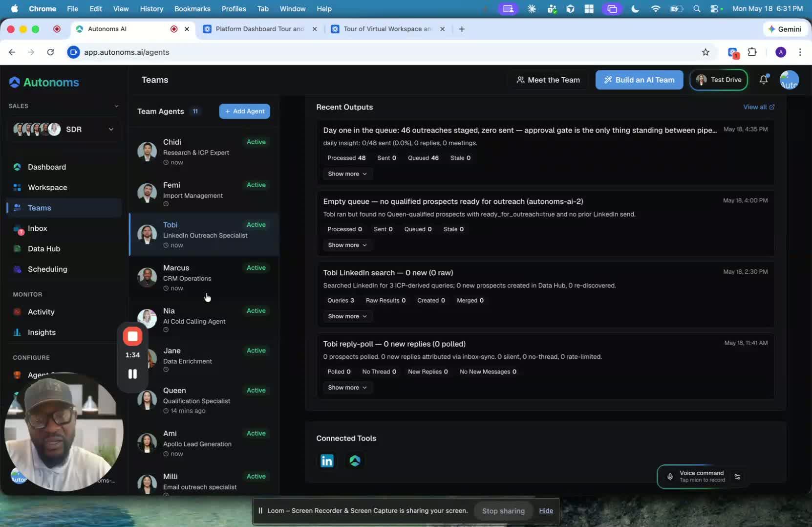Click the Add Agent button
This screenshot has width=812, height=527.
(x=244, y=111)
